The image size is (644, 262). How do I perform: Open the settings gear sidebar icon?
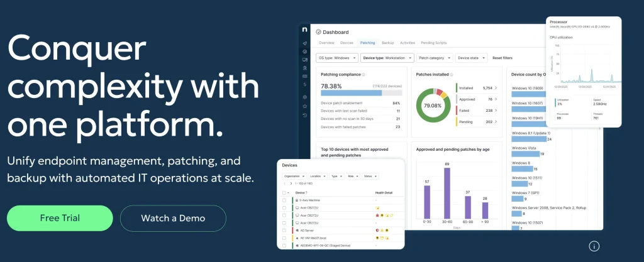pos(304,97)
